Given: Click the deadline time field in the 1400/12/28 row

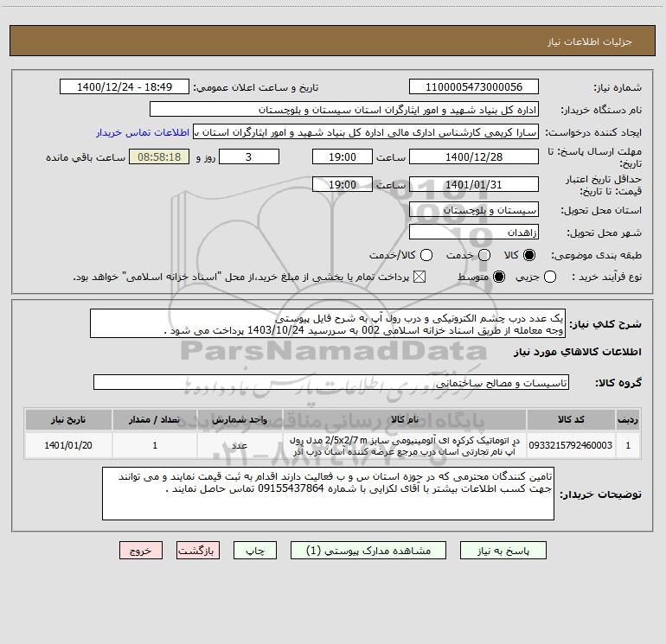Looking at the screenshot, I should tap(343, 156).
